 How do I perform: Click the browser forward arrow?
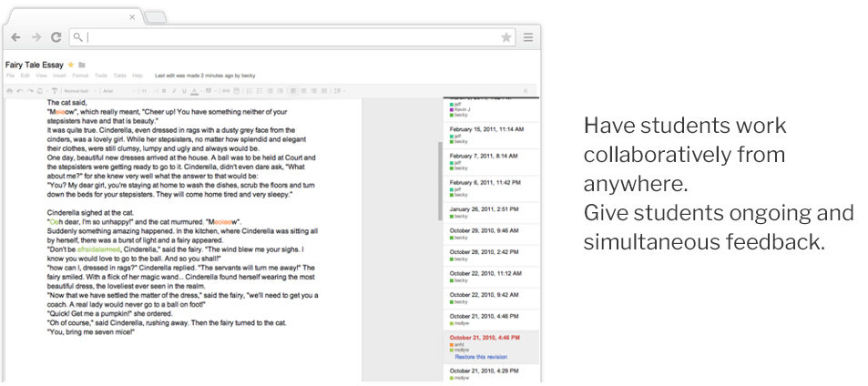[36, 37]
